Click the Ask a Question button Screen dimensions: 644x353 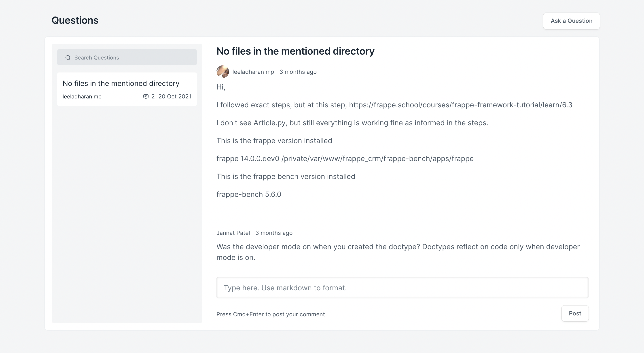(571, 21)
